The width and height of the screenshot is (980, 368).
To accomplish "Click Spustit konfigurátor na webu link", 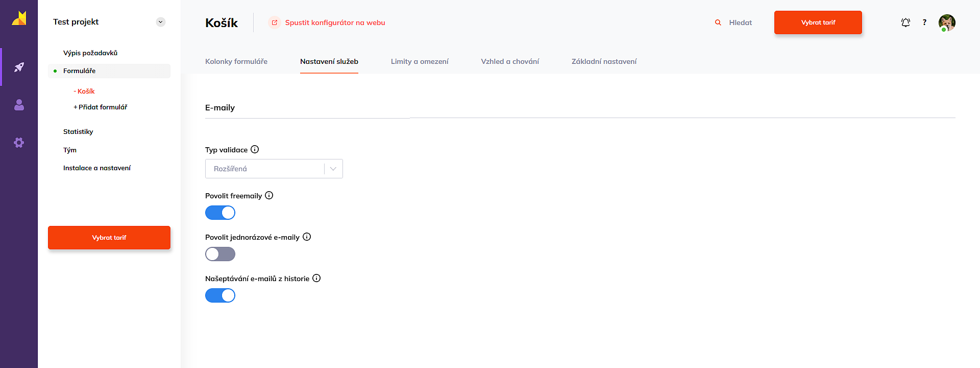I will [x=334, y=22].
